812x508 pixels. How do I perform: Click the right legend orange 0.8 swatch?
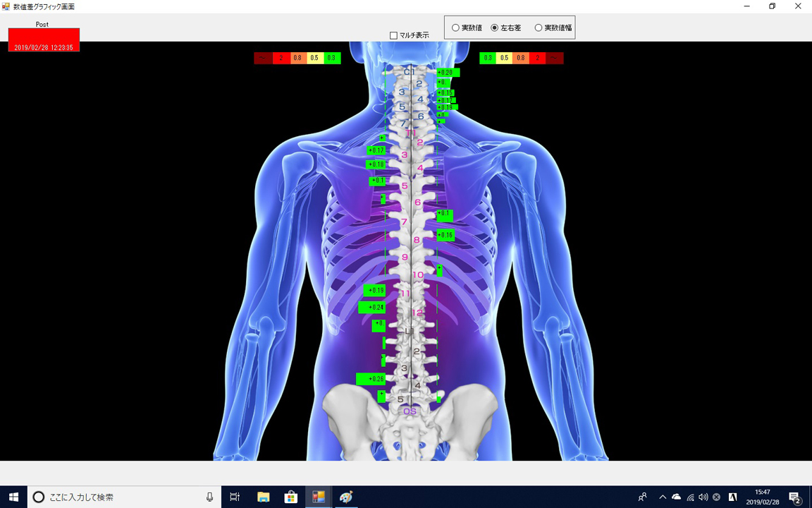521,58
